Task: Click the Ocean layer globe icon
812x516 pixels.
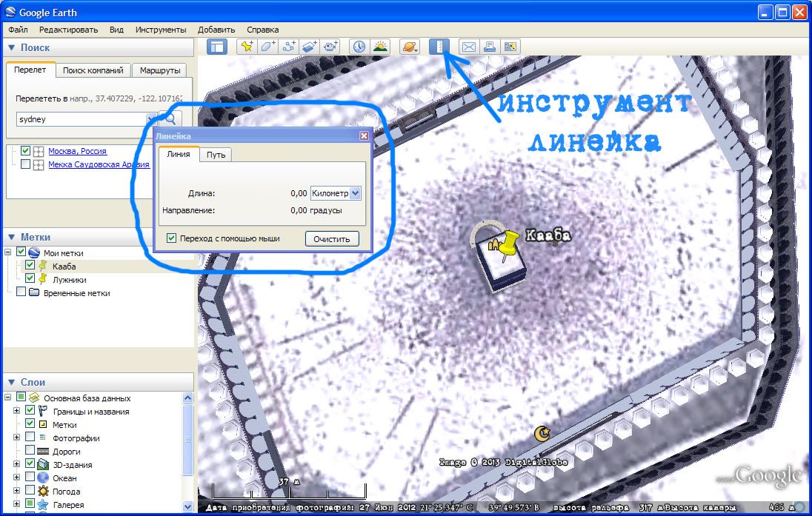Action: 44,478
